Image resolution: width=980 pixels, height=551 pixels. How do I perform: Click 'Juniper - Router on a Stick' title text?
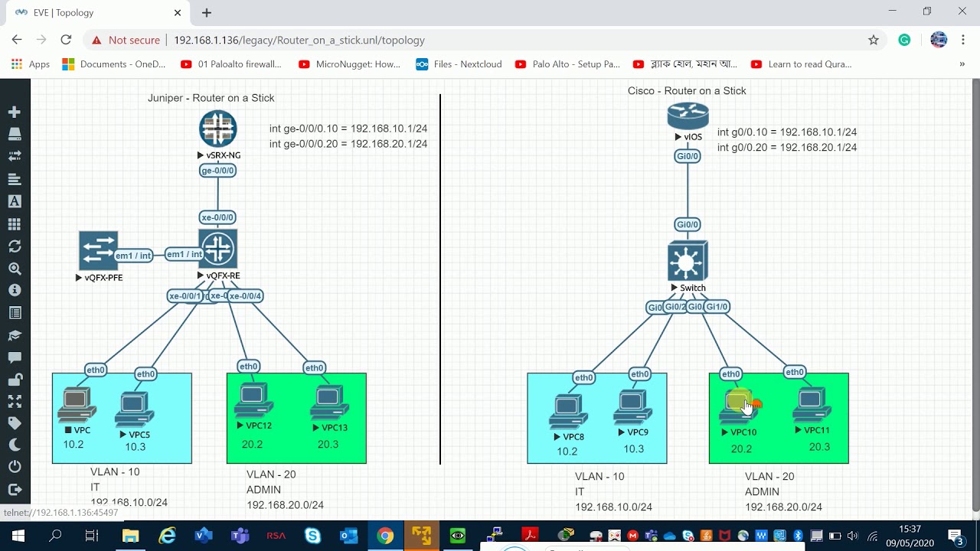click(211, 98)
